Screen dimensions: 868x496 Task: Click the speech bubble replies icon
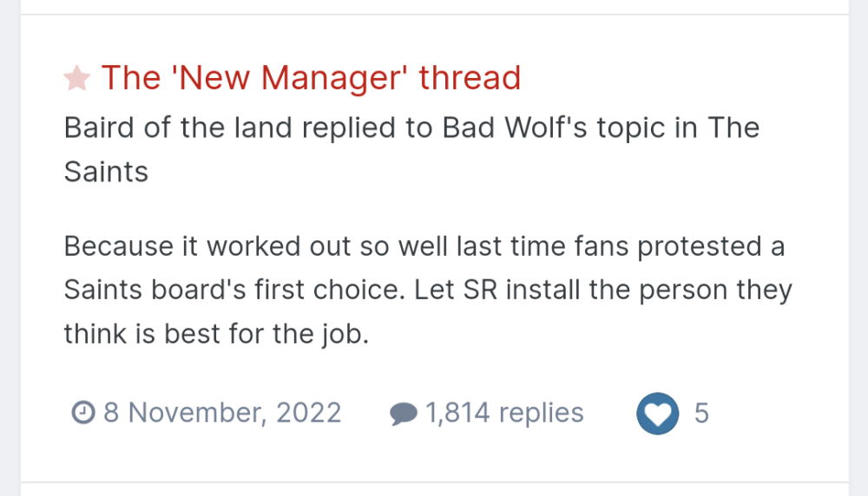coord(404,414)
